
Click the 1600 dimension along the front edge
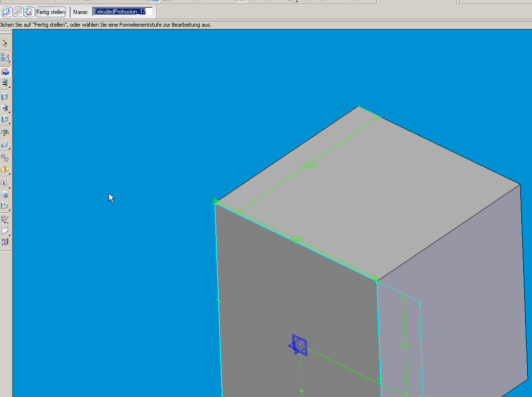click(296, 238)
